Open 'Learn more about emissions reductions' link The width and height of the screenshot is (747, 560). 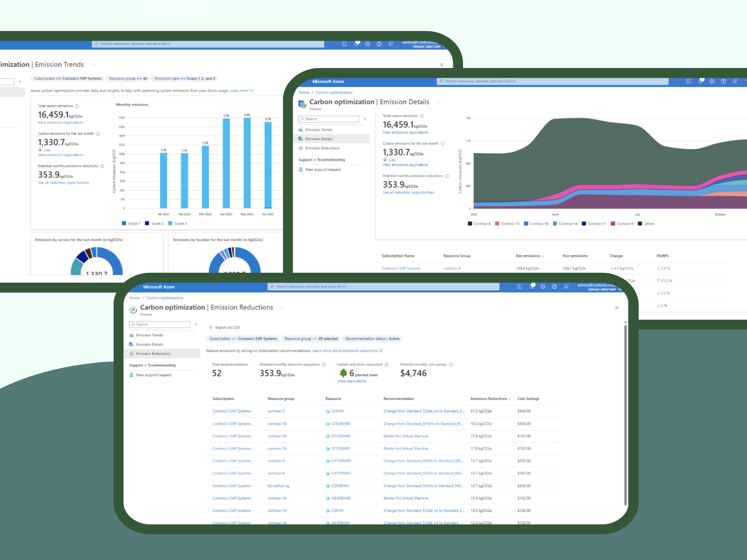click(x=345, y=351)
